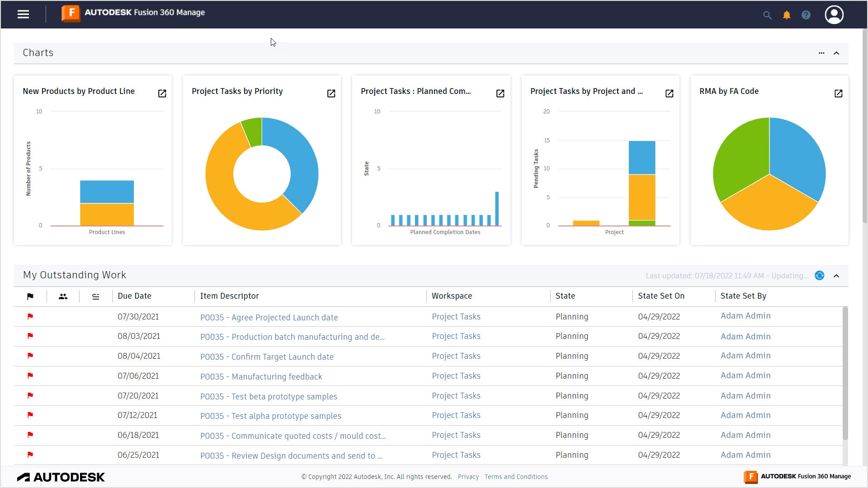Screen dimensions: 868x488
Task: Click the flag column header icon
Action: point(30,296)
